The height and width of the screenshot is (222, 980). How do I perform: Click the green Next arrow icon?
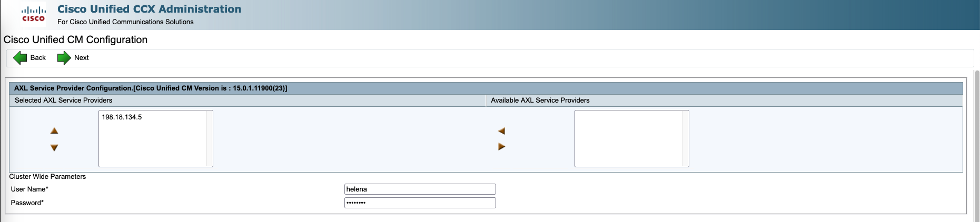(64, 58)
